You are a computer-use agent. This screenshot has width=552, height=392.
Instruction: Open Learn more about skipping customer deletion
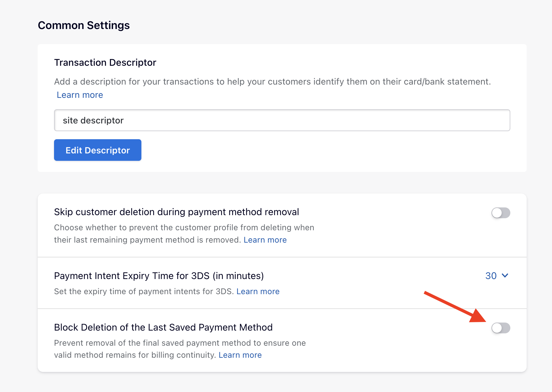pyautogui.click(x=265, y=240)
